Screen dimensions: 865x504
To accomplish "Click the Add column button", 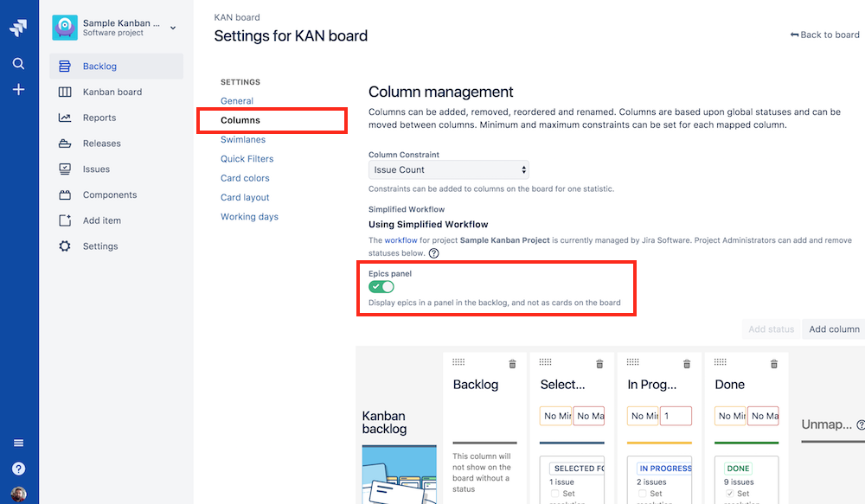I will (x=833, y=329).
